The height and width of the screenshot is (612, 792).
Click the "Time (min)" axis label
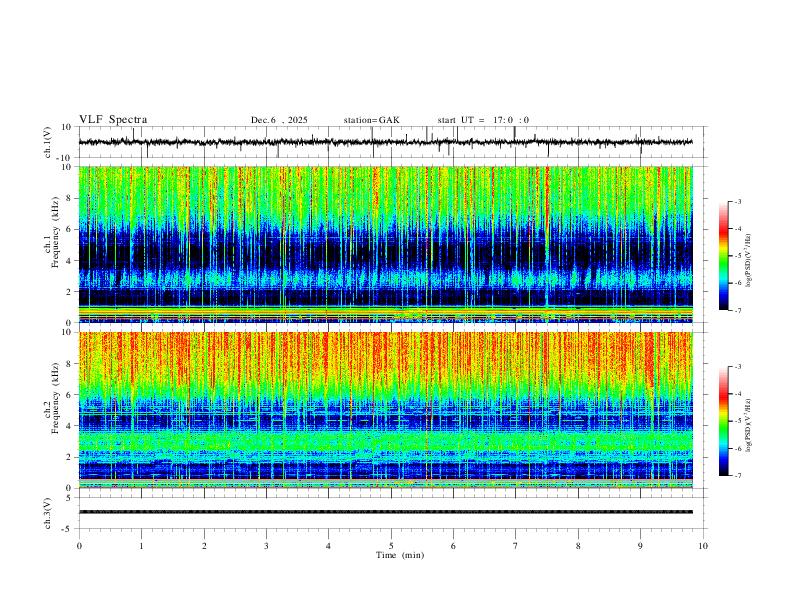point(400,555)
